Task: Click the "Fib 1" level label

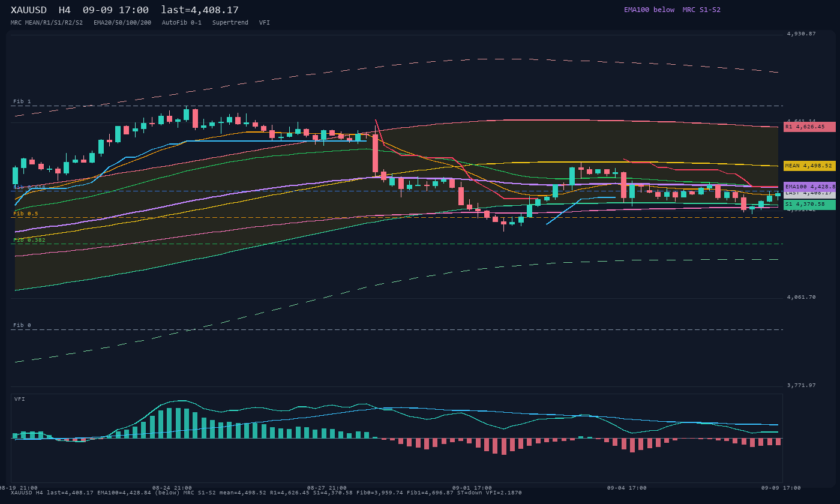Action: click(22, 101)
